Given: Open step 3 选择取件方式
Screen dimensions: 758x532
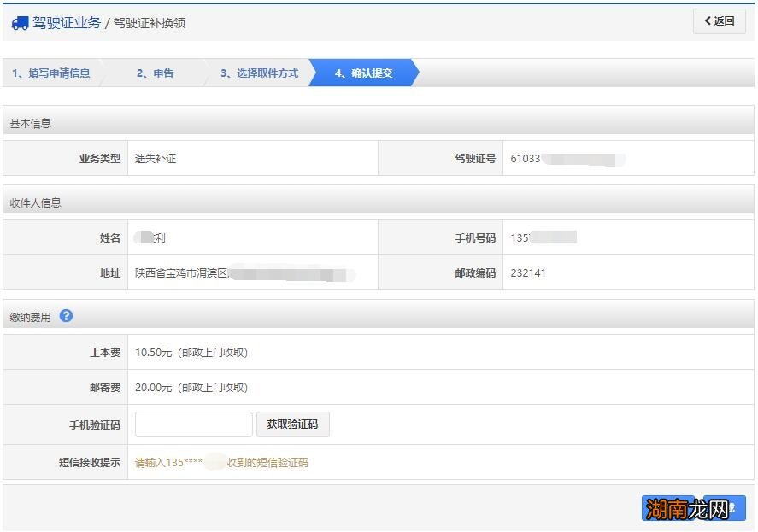Looking at the screenshot, I should pos(259,73).
